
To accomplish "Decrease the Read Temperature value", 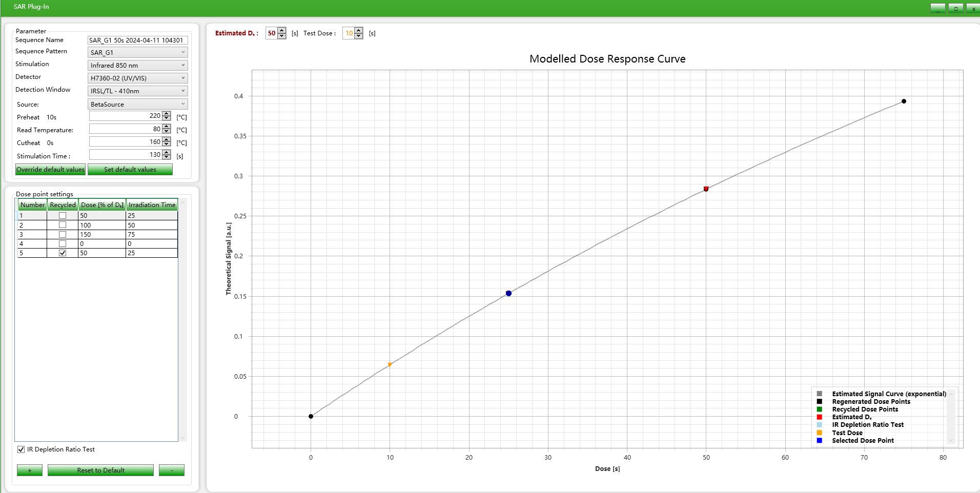I will tap(167, 131).
